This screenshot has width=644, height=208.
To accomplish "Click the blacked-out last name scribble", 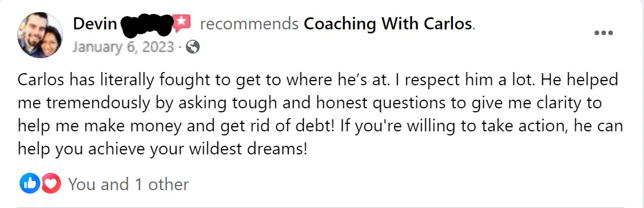I will pos(147,24).
